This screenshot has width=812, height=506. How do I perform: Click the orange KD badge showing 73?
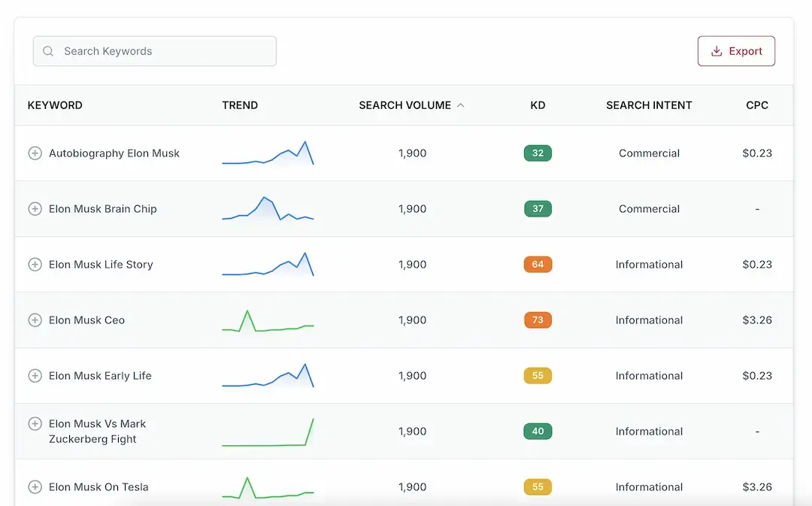[x=538, y=320]
